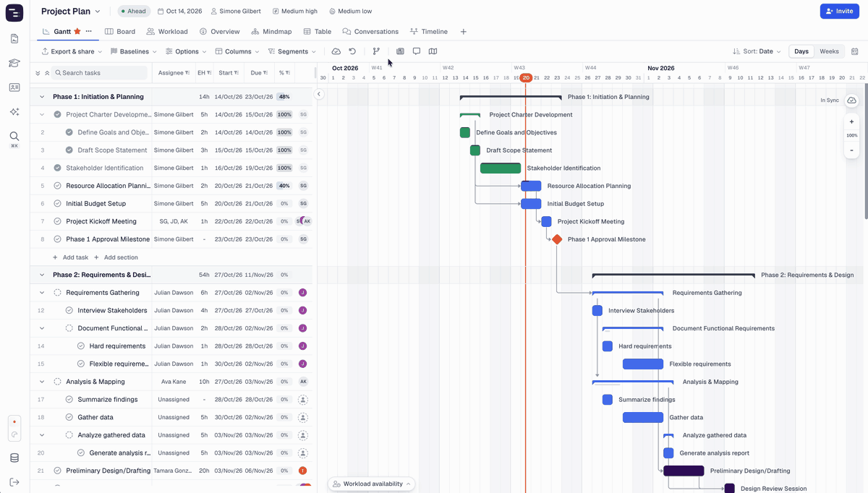Switch to the Timeline tab
868x493 pixels.
(429, 32)
